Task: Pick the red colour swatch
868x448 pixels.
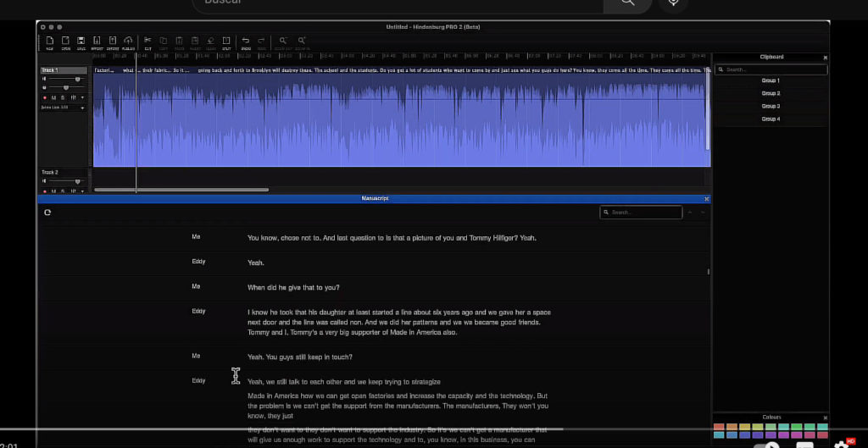Action: (719, 427)
